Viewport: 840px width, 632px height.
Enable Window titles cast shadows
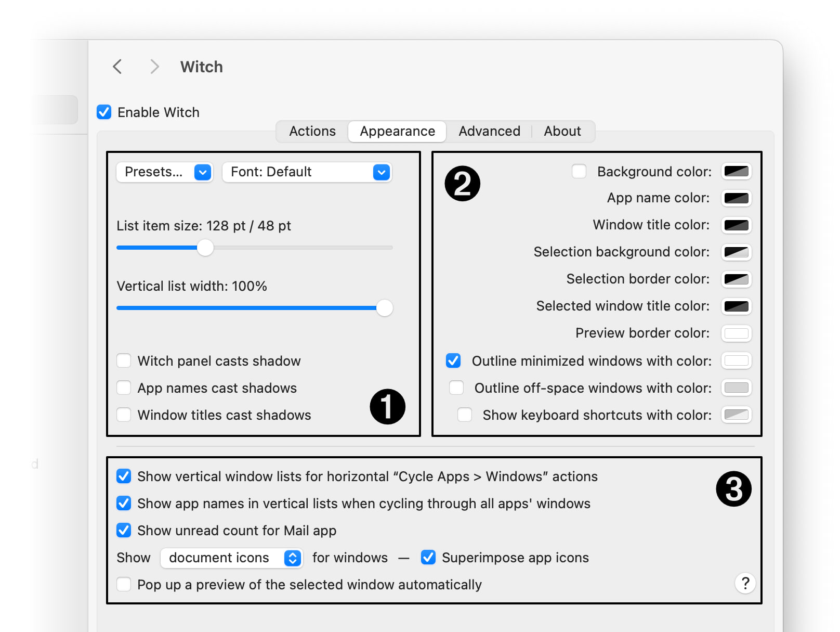coord(124,415)
